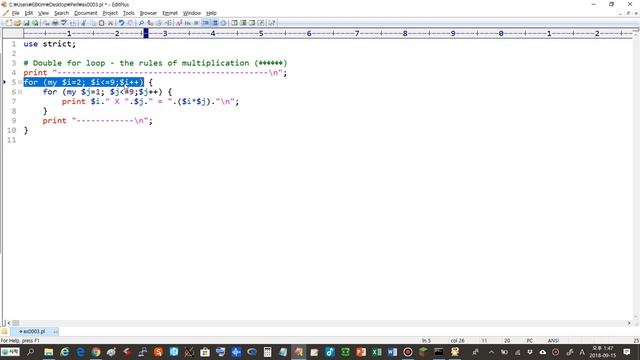Click the Hex viewer toolbar icon
The height and width of the screenshot is (360, 640).
point(188,23)
